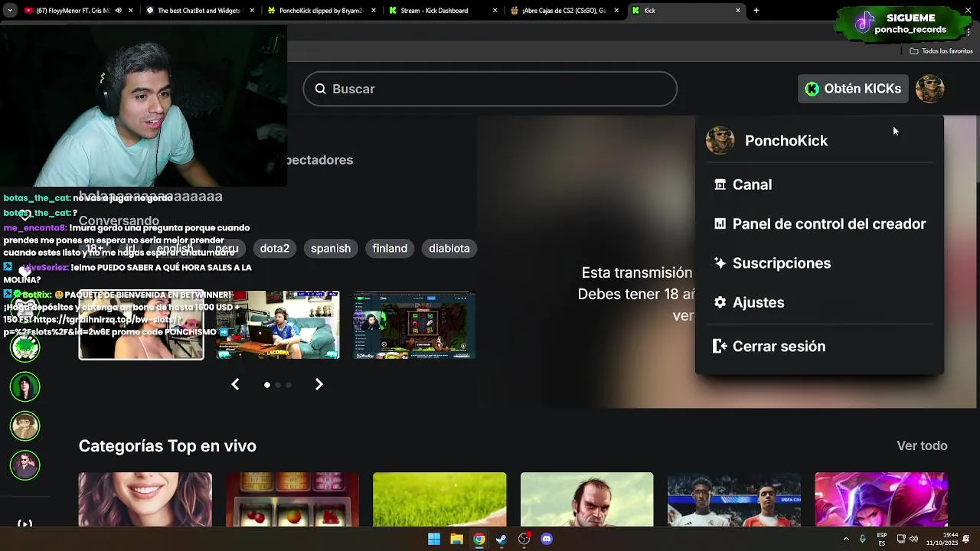Viewport: 980px width, 551px height.
Task: Go to previous carousel slide arrow
Action: point(235,384)
